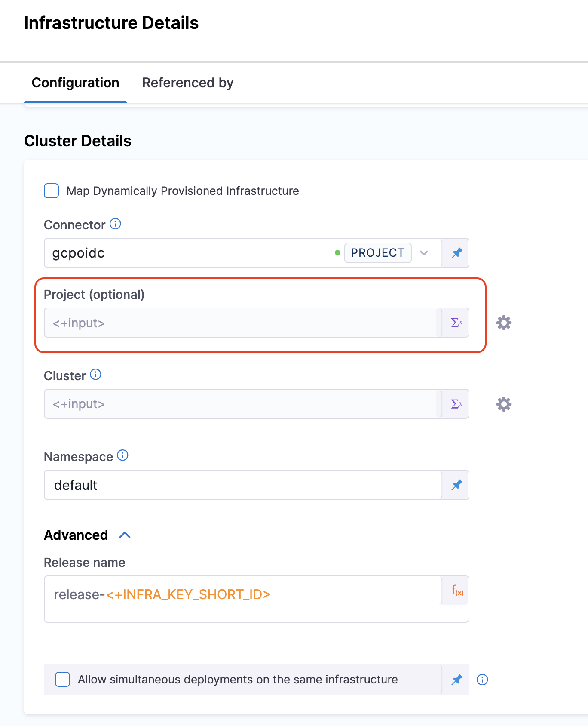The width and height of the screenshot is (588, 726).
Task: Check Allow simultaneous deployments on same infrastructure
Action: coord(63,680)
